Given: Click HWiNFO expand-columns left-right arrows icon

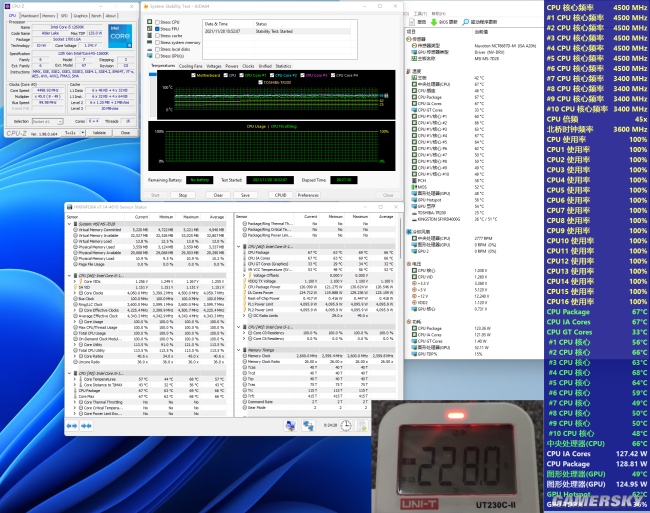Looking at the screenshot, I should (x=72, y=426).
